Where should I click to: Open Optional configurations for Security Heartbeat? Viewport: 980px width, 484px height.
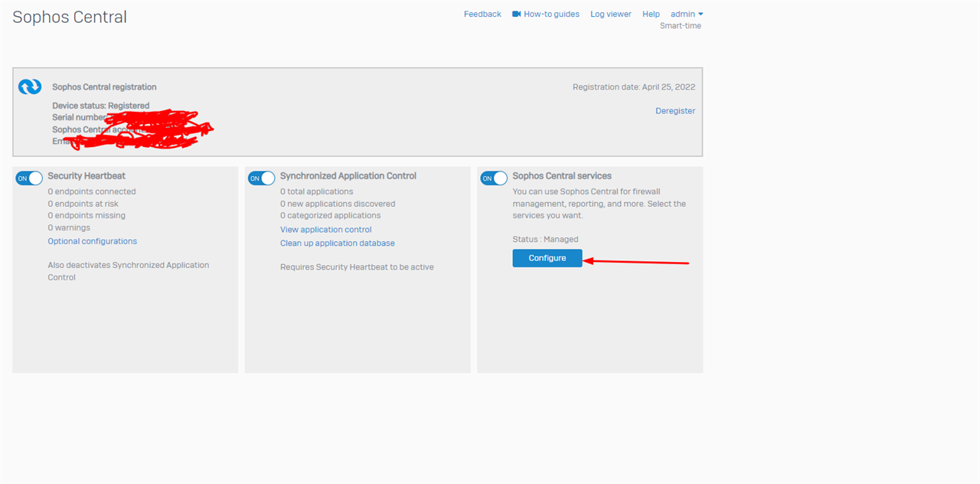pos(93,241)
